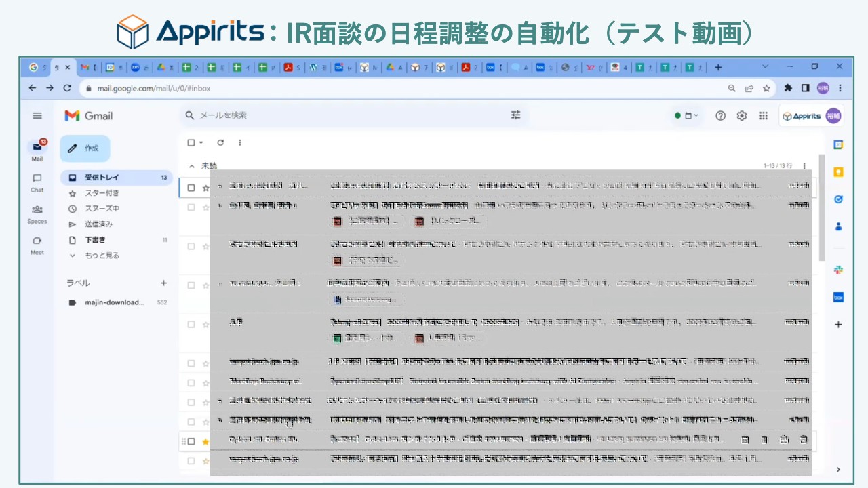Switch to the Zoom browser tab
This screenshot has width=868, height=488.
click(139, 67)
